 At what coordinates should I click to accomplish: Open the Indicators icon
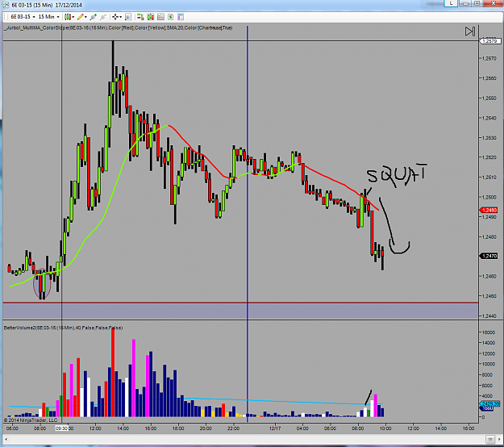(160, 17)
